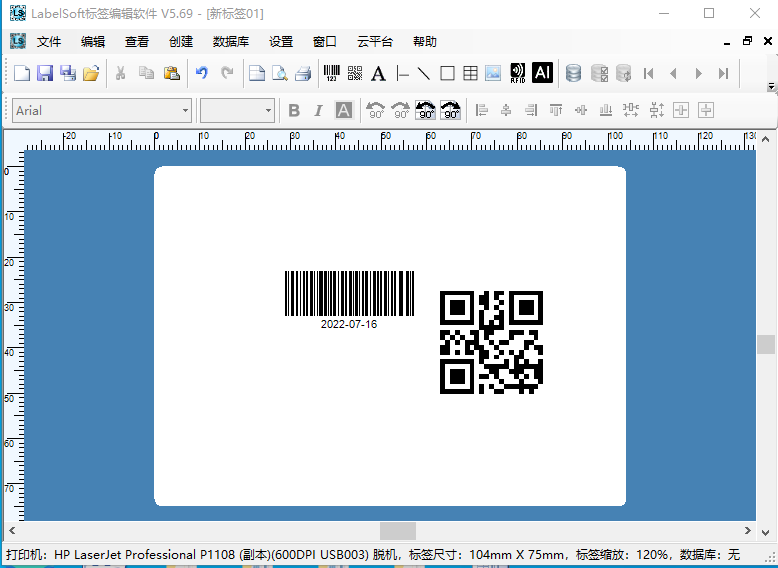Image resolution: width=778 pixels, height=568 pixels.
Task: Select the barcode labeled 2022-07-16
Action: click(x=349, y=300)
